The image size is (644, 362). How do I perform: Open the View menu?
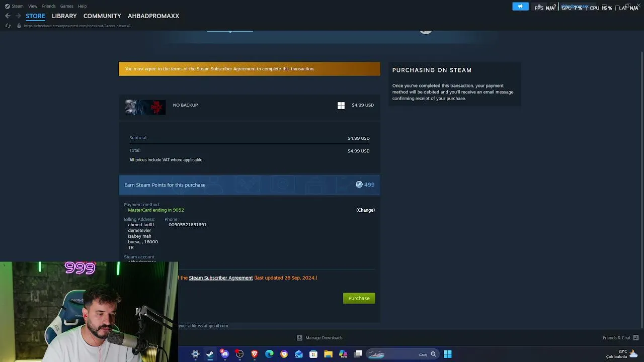click(33, 6)
